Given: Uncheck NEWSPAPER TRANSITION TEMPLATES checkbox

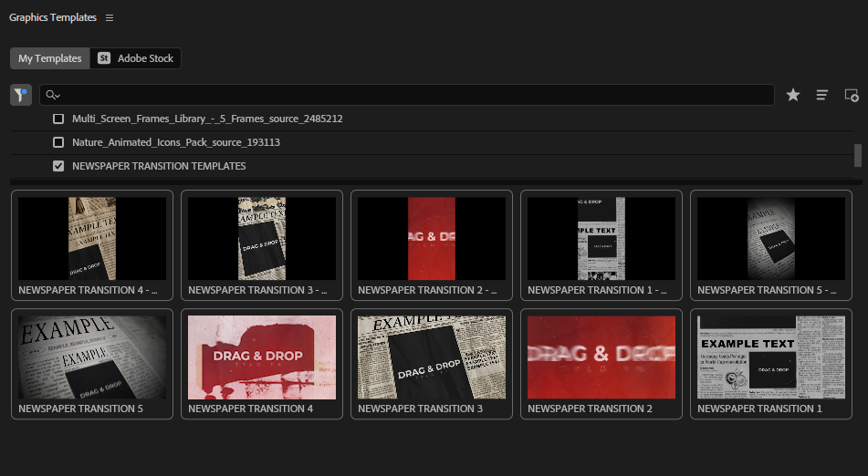Looking at the screenshot, I should coord(58,166).
